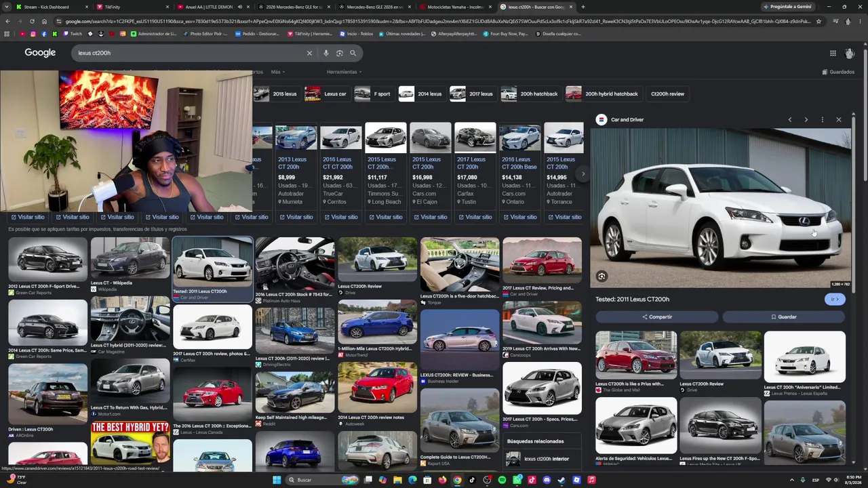Search inside the image with Lens button
The width and height of the screenshot is (868, 488).
coord(601,276)
